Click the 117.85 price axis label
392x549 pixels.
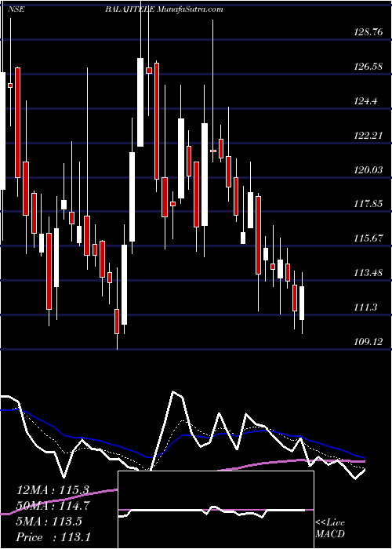click(368, 205)
